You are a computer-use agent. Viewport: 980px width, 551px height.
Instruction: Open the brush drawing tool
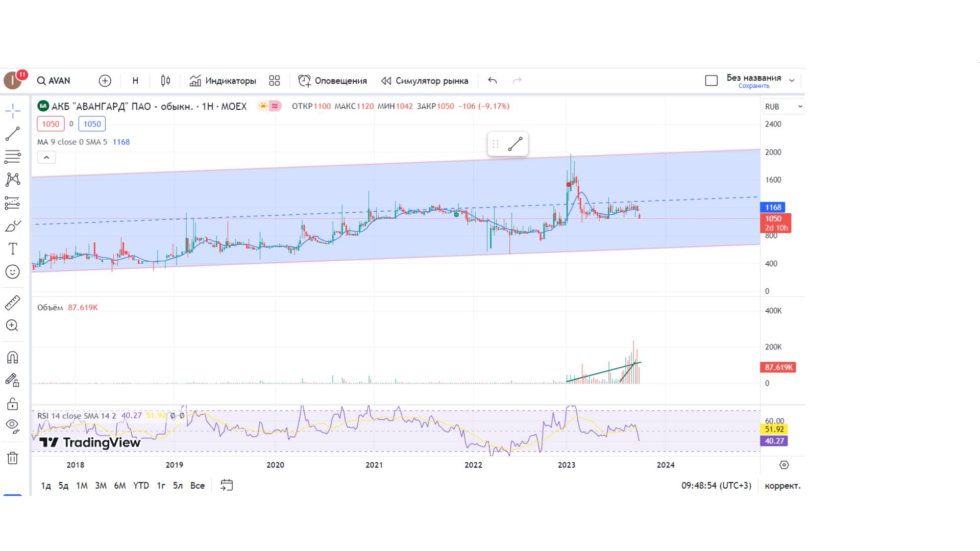(13, 226)
